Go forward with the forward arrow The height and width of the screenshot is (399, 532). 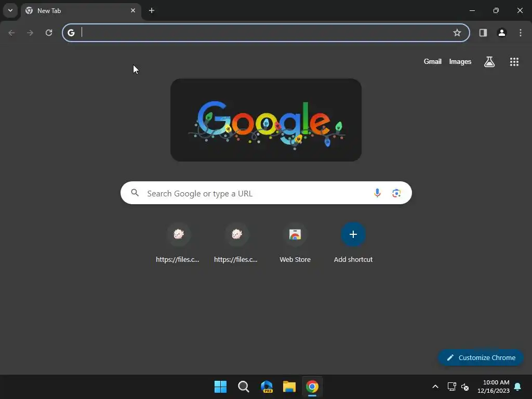[30, 33]
